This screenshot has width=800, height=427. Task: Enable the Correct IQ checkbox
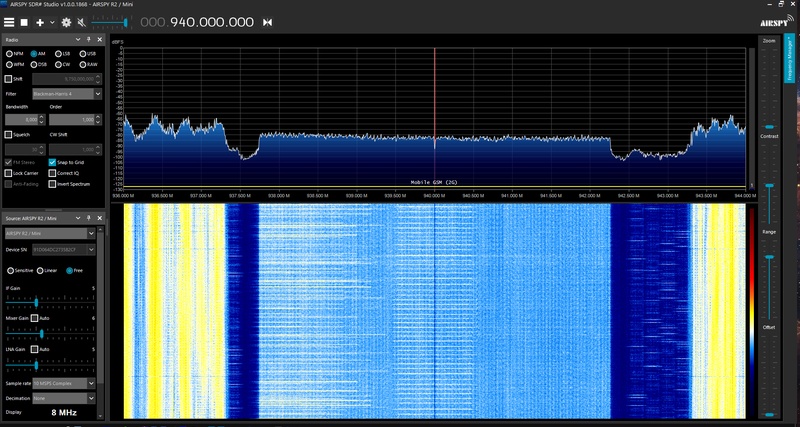[x=53, y=173]
